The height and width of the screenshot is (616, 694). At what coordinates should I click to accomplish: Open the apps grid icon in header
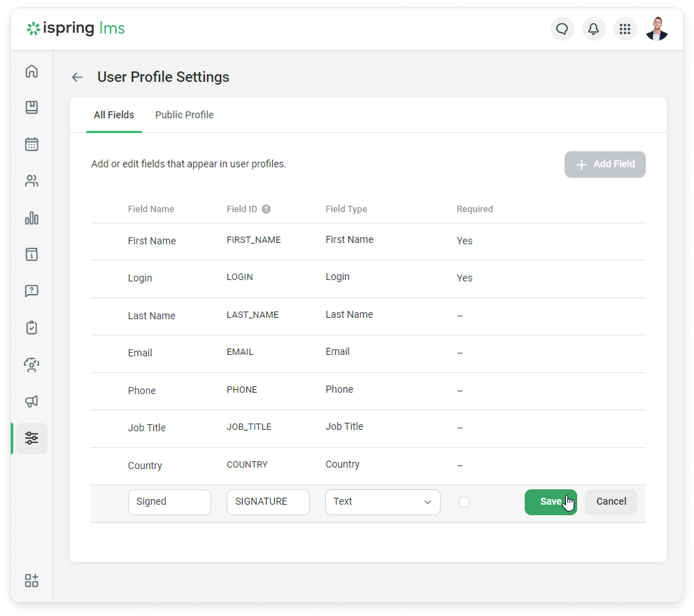pyautogui.click(x=625, y=29)
